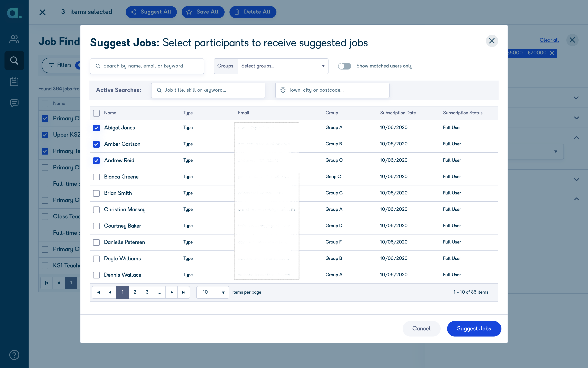Uncheck Upper KS2 job row checkbox in background
Image resolution: width=588 pixels, height=368 pixels.
(x=45, y=135)
